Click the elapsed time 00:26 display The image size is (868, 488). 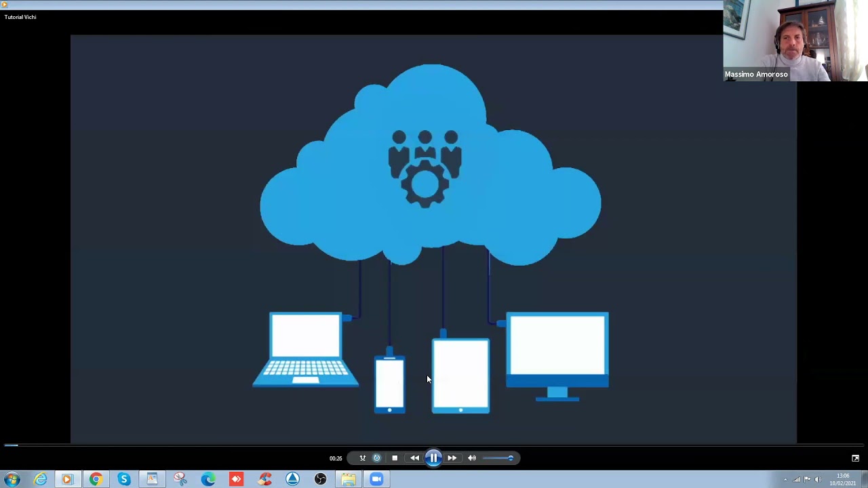336,459
